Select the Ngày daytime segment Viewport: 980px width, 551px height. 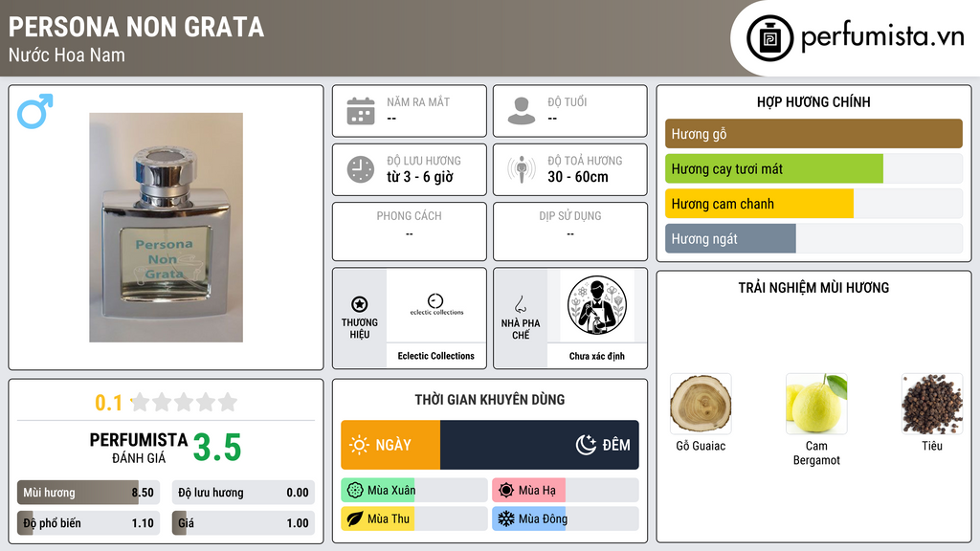390,445
